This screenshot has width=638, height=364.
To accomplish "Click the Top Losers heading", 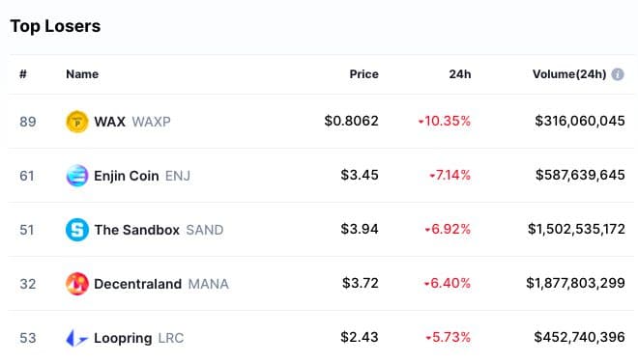I will coord(55,26).
